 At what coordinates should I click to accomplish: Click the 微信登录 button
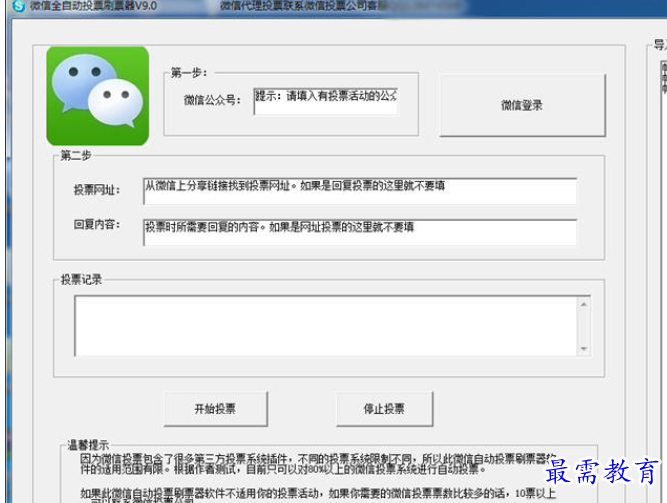522,105
